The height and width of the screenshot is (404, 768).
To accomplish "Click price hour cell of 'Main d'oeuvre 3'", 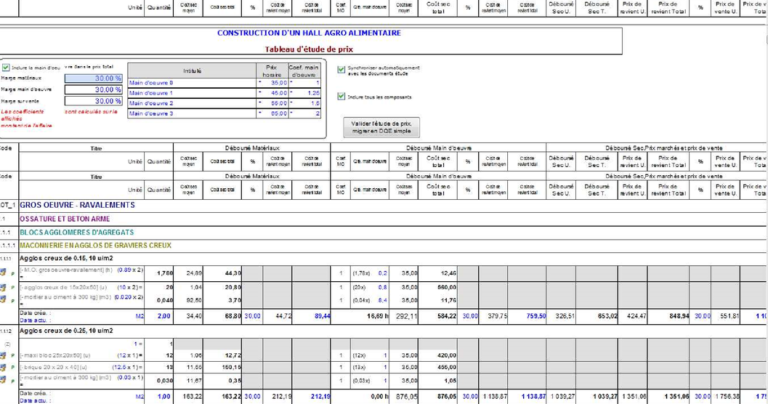I will pyautogui.click(x=272, y=114).
